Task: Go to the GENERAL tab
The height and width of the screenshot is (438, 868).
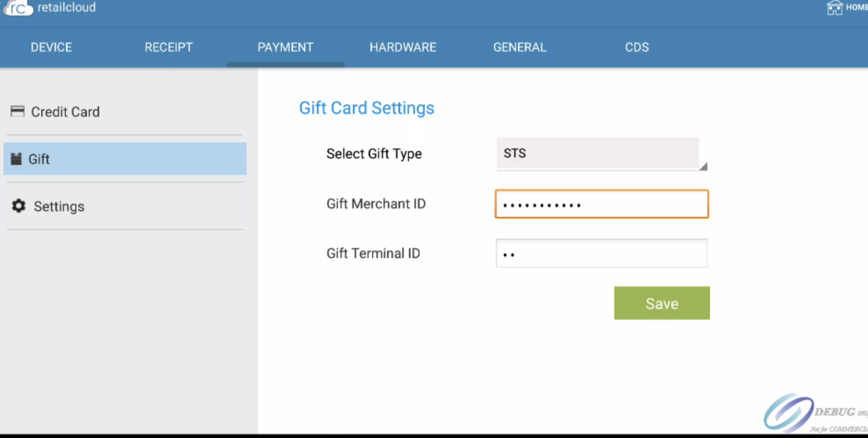Action: pos(520,47)
